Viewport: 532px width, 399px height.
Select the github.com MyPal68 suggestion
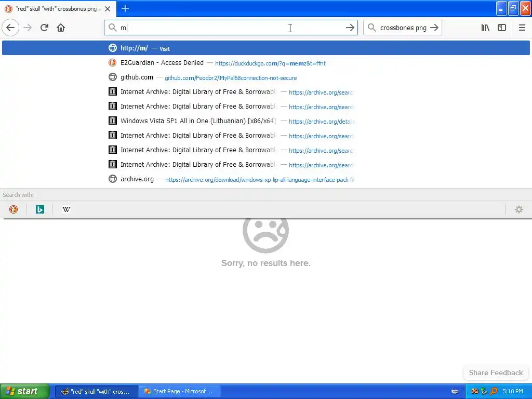tap(265, 77)
